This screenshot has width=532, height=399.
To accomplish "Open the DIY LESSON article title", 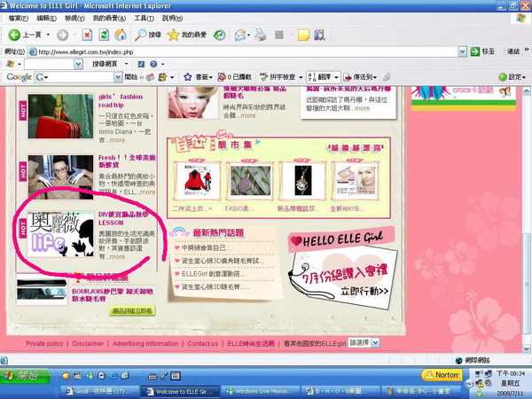I will 123,218.
